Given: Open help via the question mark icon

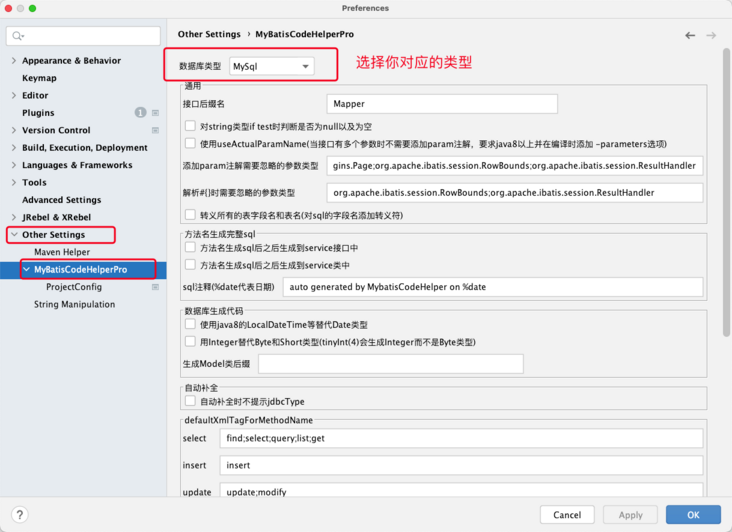Looking at the screenshot, I should [20, 515].
